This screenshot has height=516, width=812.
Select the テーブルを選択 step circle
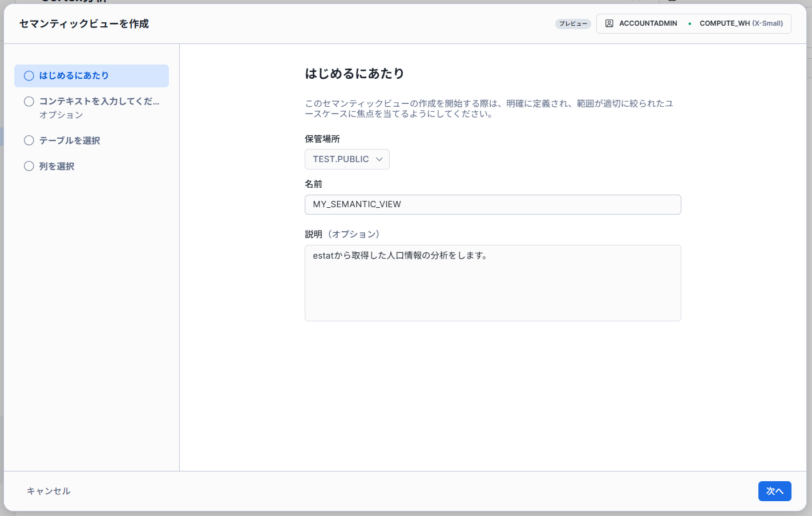(29, 140)
